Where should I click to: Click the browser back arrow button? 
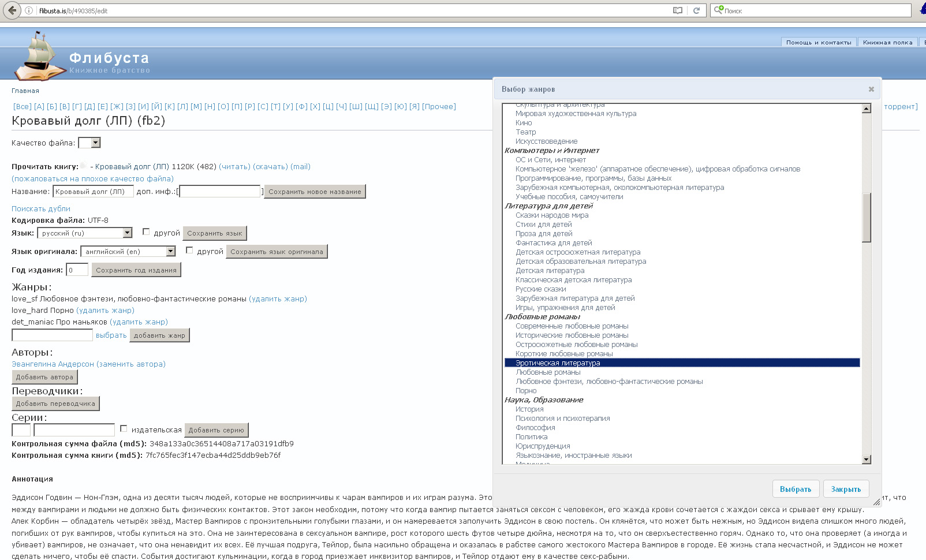pyautogui.click(x=12, y=10)
